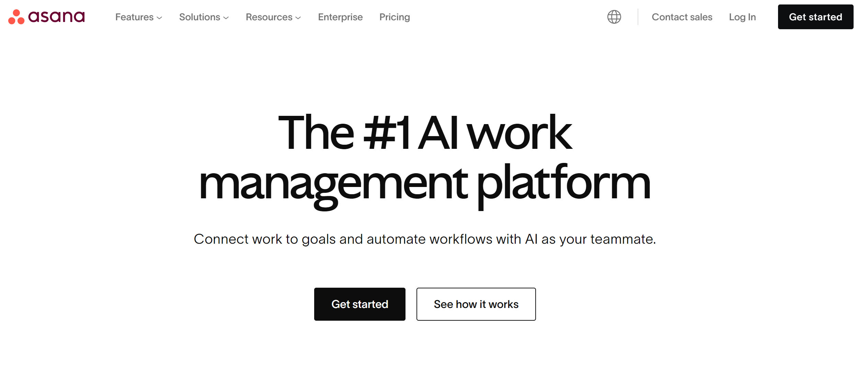
Task: Click the Log In link
Action: point(742,16)
